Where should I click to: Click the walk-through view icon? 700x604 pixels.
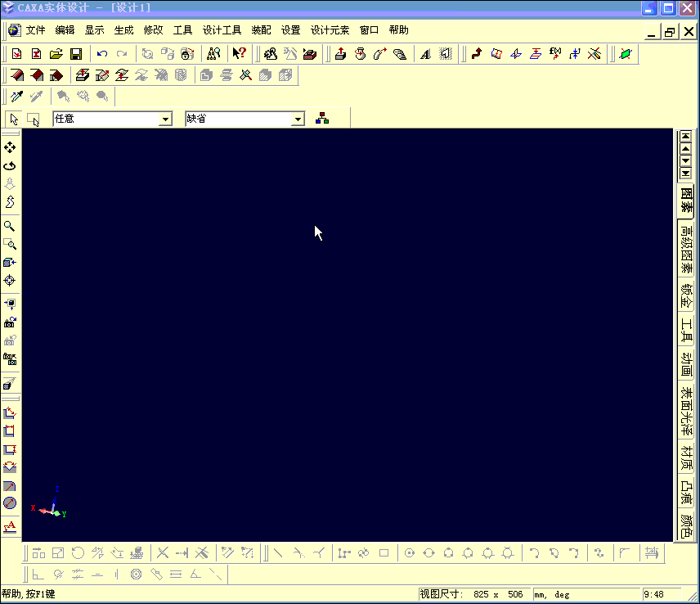(x=9, y=202)
